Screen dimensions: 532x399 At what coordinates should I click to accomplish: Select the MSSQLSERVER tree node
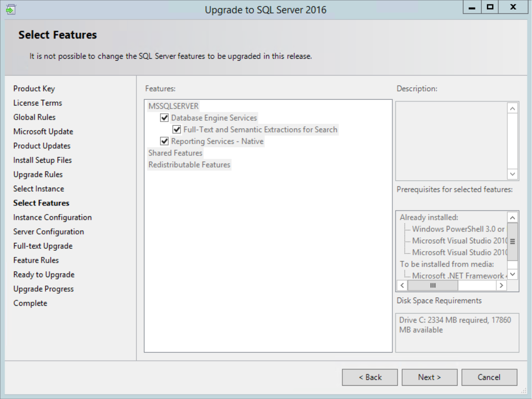(173, 106)
